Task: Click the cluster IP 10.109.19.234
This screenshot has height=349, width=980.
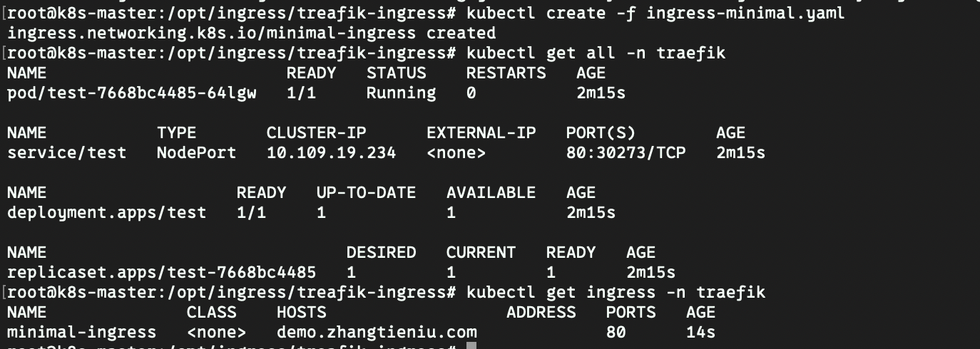Action: coord(331,152)
